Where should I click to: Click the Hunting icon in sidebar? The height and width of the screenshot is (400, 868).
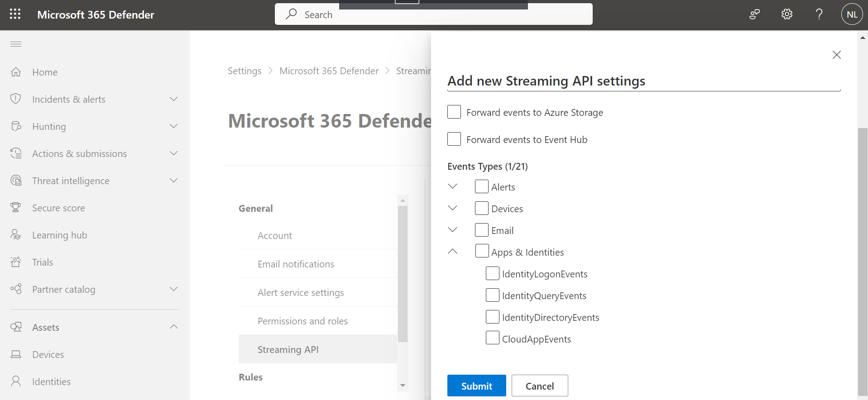16,126
